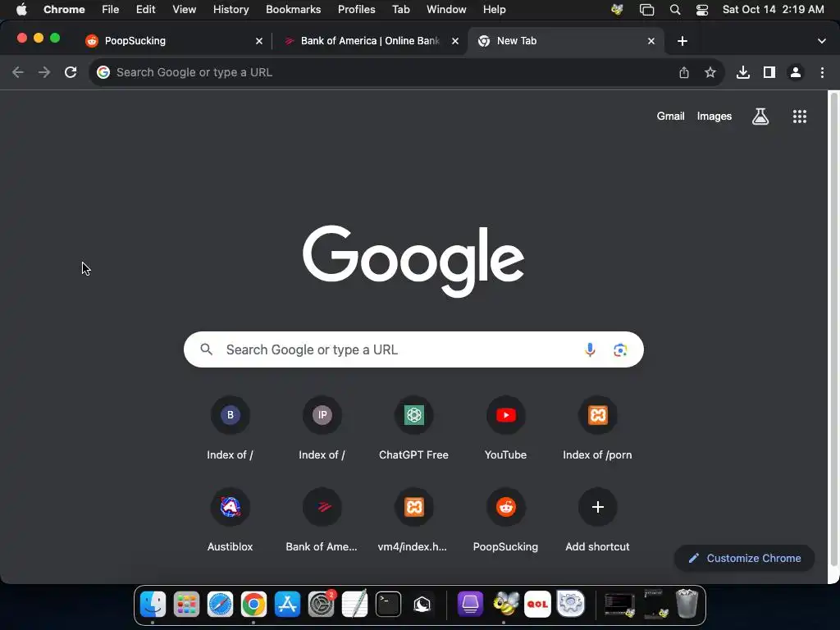Click the date and time in menu bar
The height and width of the screenshot is (630, 840).
[x=773, y=10]
